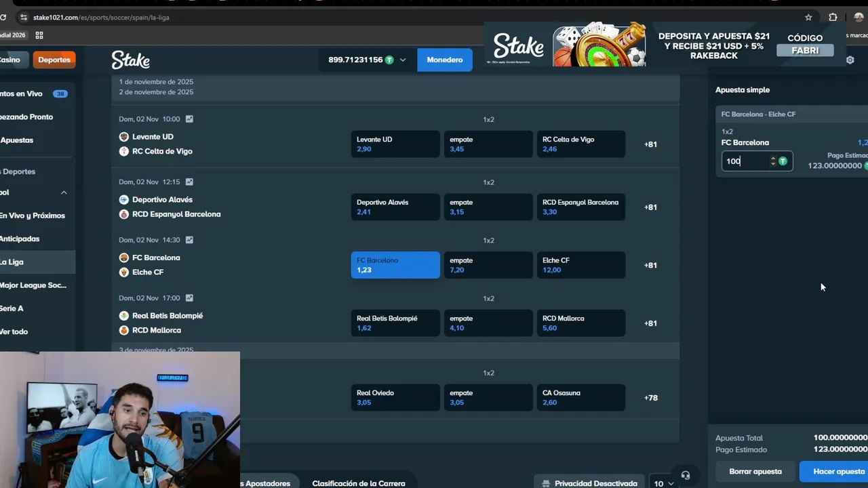Select empate 4,10 in Betis match
This screenshot has height=488, width=868.
pyautogui.click(x=488, y=323)
